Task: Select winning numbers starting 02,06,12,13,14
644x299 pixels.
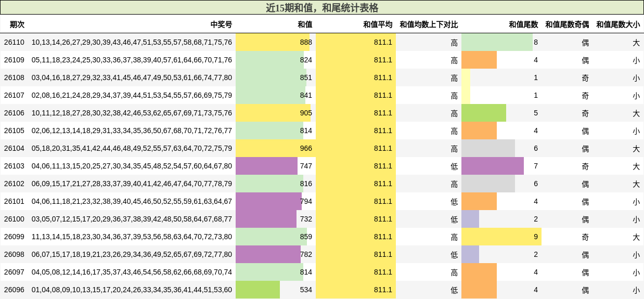Action: pyautogui.click(x=132, y=131)
